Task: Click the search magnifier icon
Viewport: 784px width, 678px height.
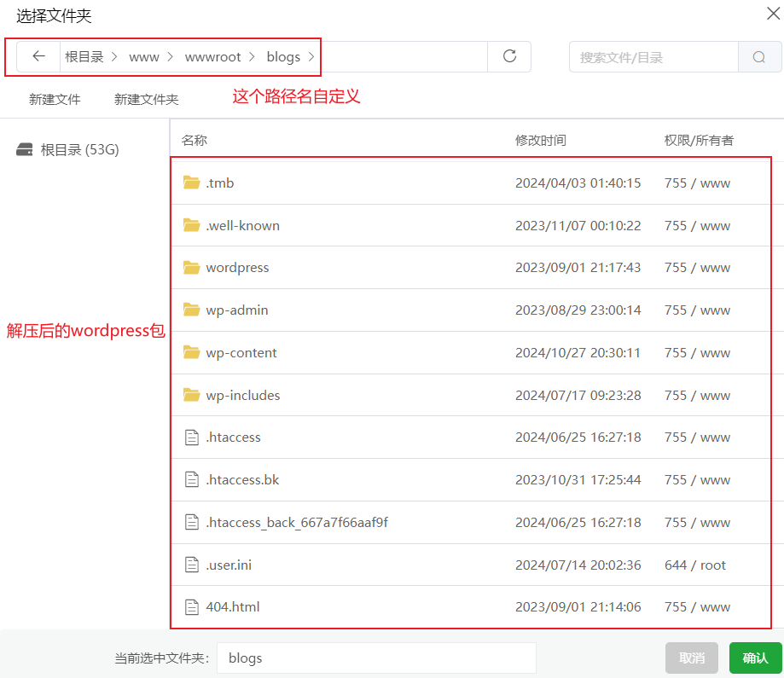Action: click(759, 57)
